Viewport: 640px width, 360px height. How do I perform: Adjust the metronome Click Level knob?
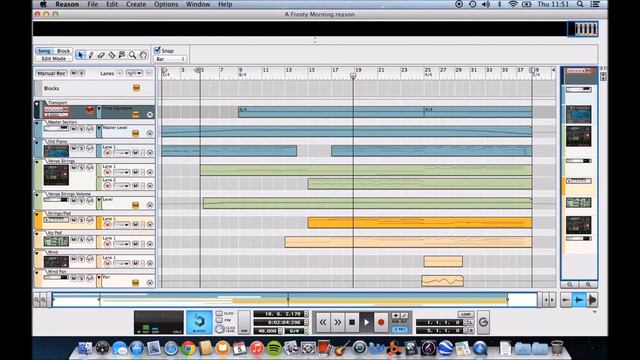click(x=220, y=329)
